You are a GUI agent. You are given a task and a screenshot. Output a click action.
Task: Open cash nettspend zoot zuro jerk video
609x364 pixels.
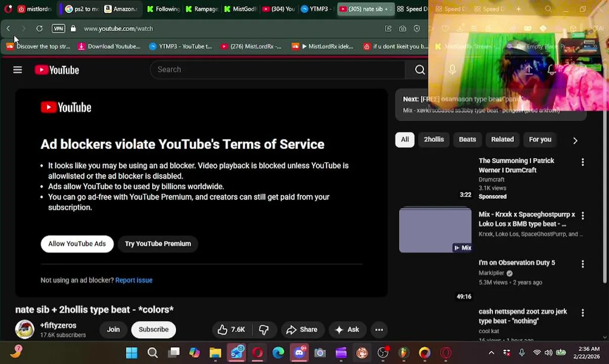(x=523, y=316)
